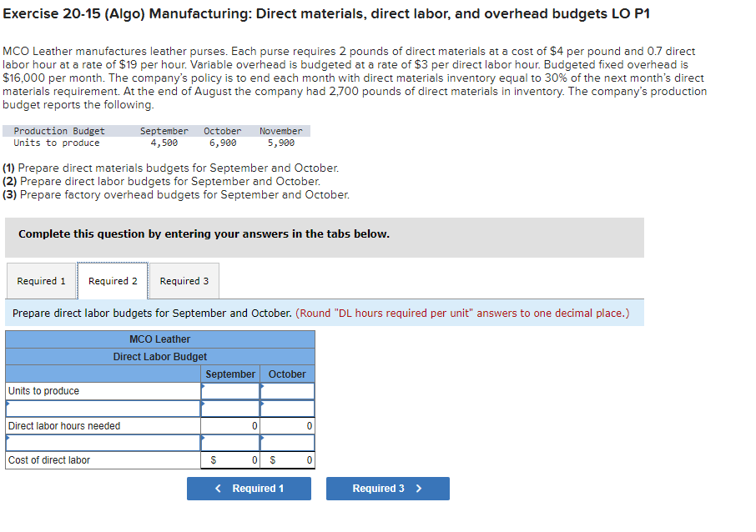Click the MCO Leather table title
The height and width of the screenshot is (532, 756).
159,339
